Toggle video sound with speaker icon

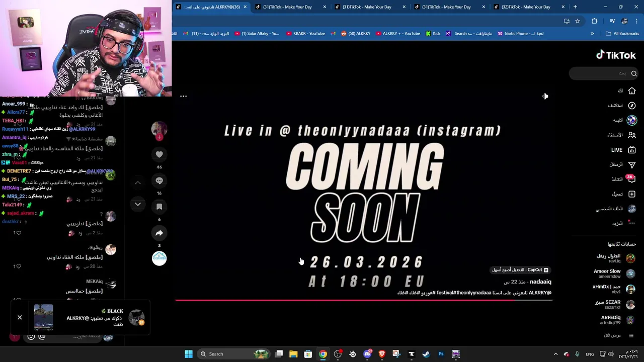[545, 96]
